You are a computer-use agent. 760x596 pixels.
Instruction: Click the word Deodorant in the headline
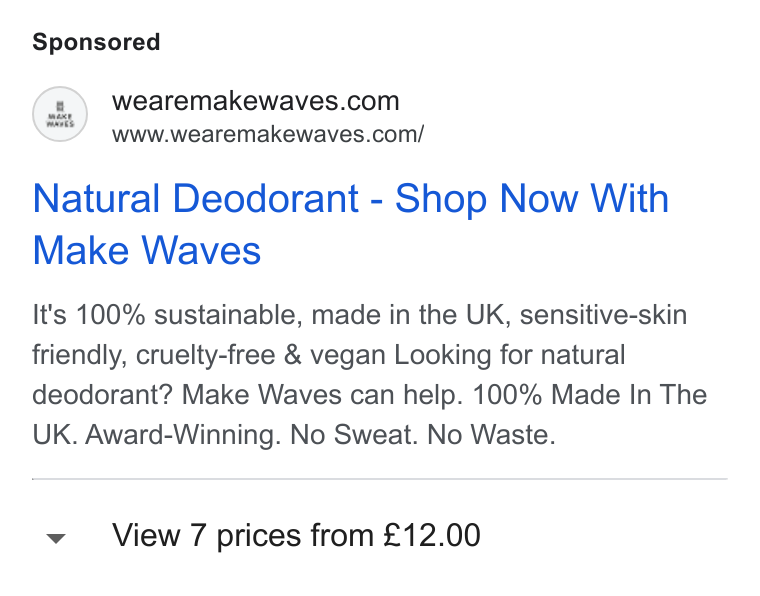(x=266, y=199)
